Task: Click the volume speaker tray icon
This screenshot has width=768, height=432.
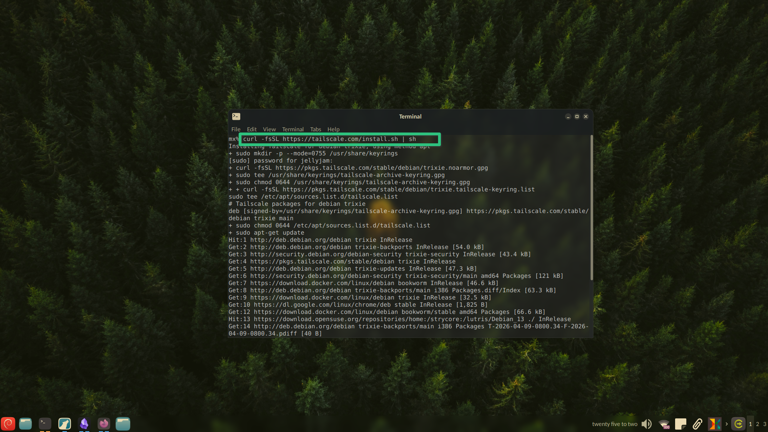Action: (647, 424)
